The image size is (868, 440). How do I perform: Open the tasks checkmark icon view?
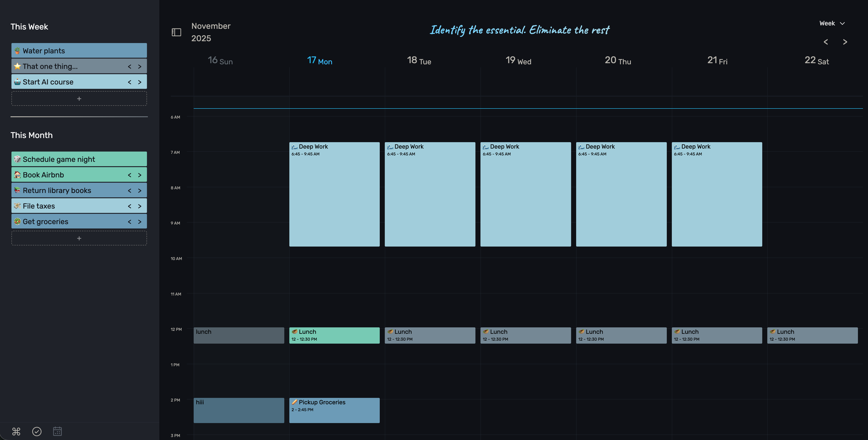tap(37, 431)
